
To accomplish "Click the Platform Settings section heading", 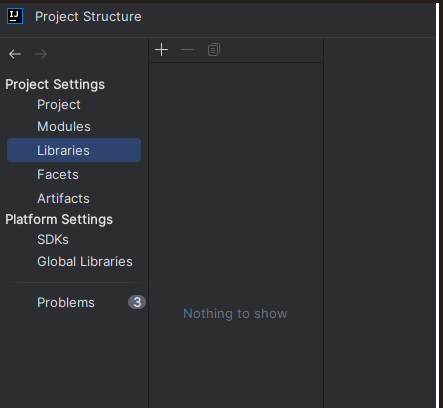I will [59, 219].
